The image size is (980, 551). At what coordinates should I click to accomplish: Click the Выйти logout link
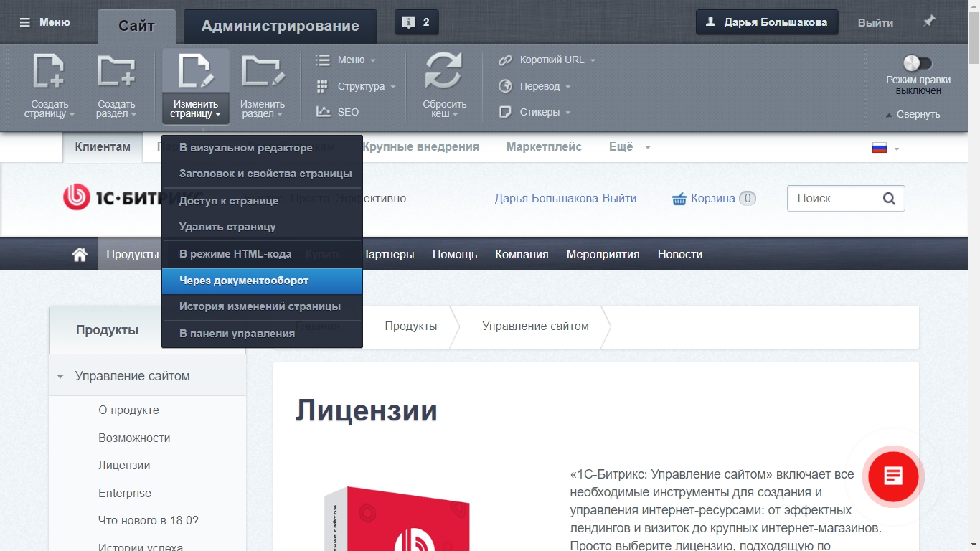(875, 24)
